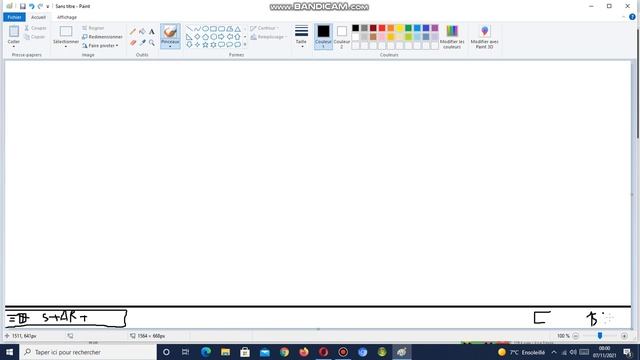Pick the right arrow shape
Viewport: 640px width, 360px height.
coord(221,37)
